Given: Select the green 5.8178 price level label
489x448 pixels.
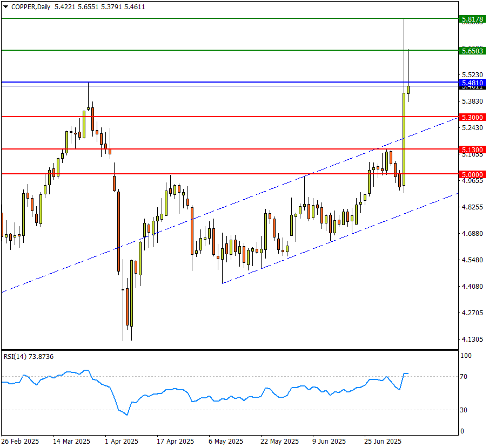Looking at the screenshot, I should [x=473, y=19].
